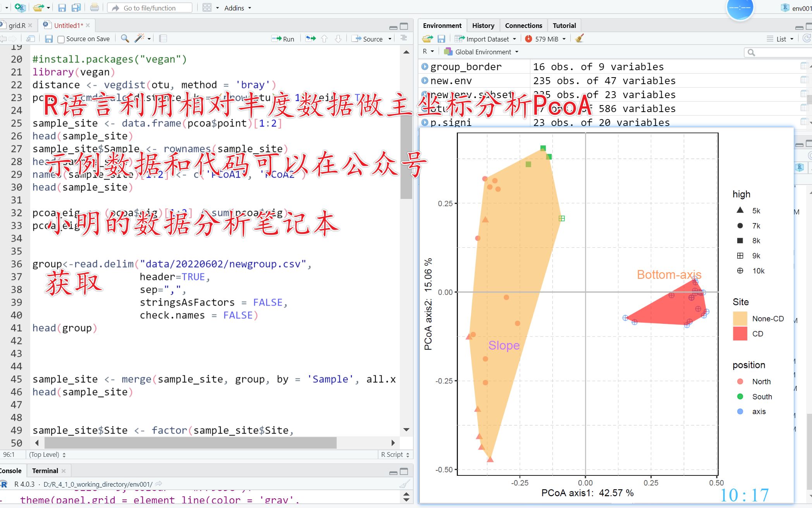Select the History tab
The image size is (812, 508).
482,25
